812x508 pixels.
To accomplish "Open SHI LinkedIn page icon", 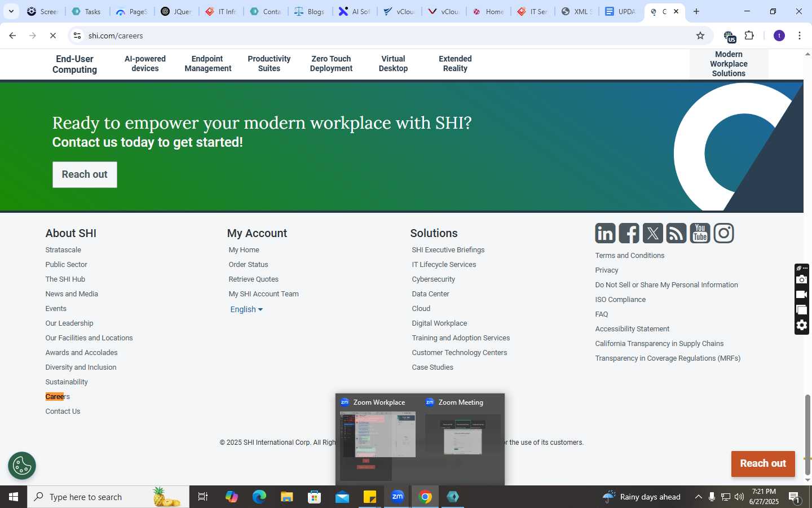I will 605,233.
